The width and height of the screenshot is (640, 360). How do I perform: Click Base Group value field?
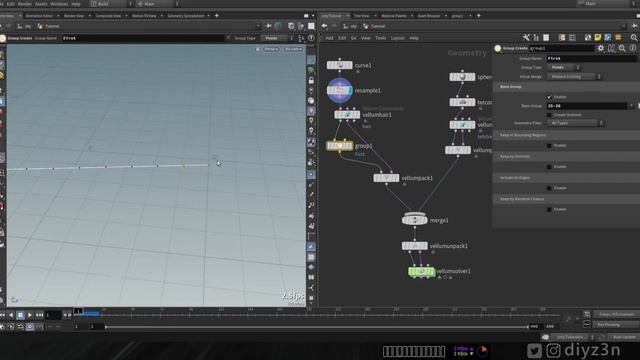(x=587, y=106)
